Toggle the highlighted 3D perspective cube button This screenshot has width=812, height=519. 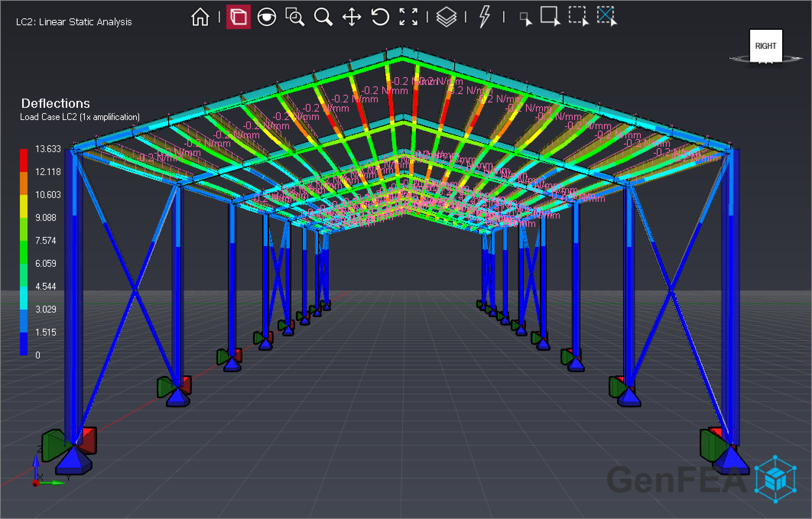tap(238, 17)
